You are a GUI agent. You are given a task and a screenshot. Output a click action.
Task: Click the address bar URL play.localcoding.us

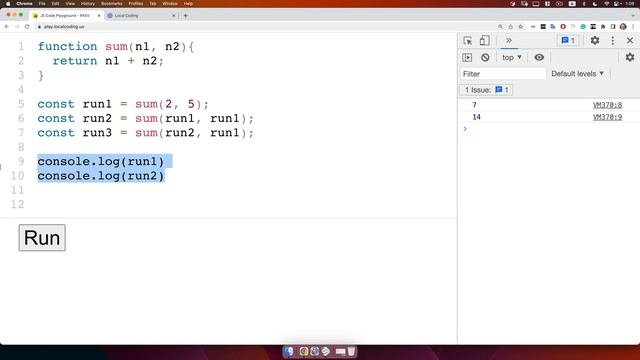click(x=64, y=27)
